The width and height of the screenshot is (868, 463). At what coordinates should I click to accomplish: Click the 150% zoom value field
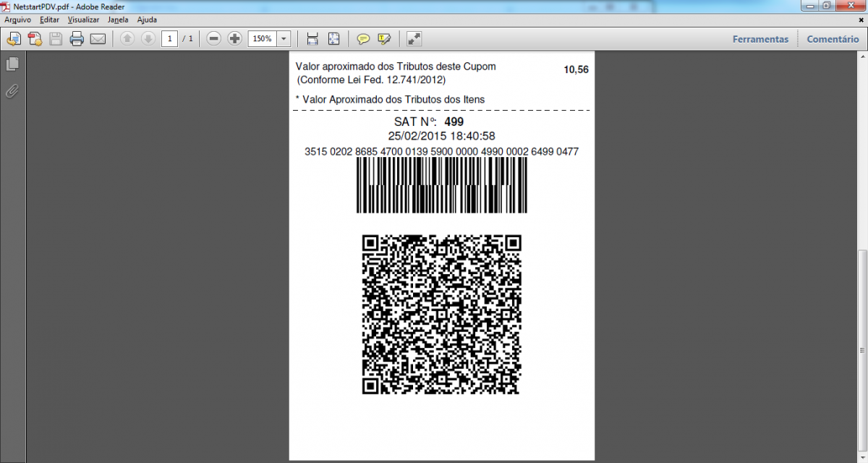262,38
